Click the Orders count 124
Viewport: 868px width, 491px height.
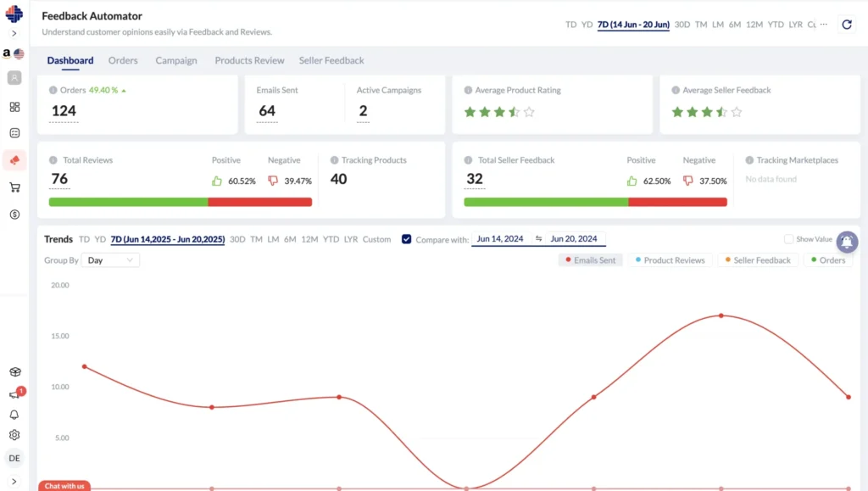(x=64, y=111)
